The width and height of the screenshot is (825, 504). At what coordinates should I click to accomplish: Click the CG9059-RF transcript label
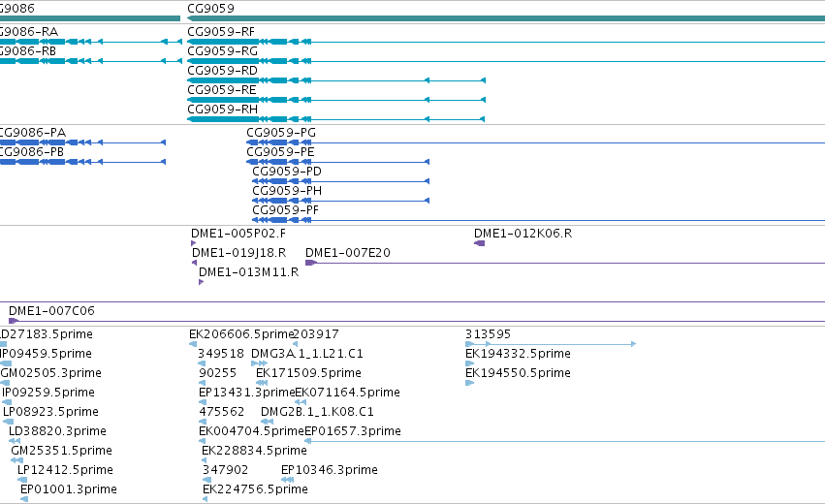[221, 32]
